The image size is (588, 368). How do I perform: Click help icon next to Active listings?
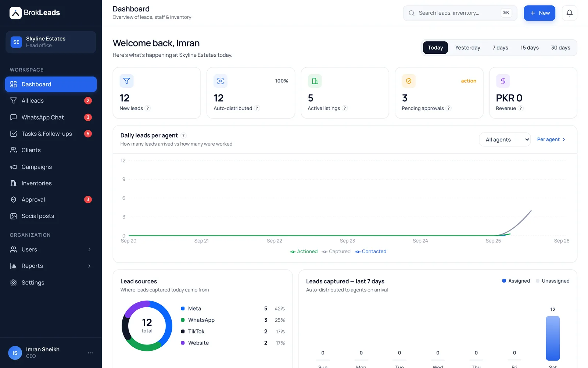(345, 108)
